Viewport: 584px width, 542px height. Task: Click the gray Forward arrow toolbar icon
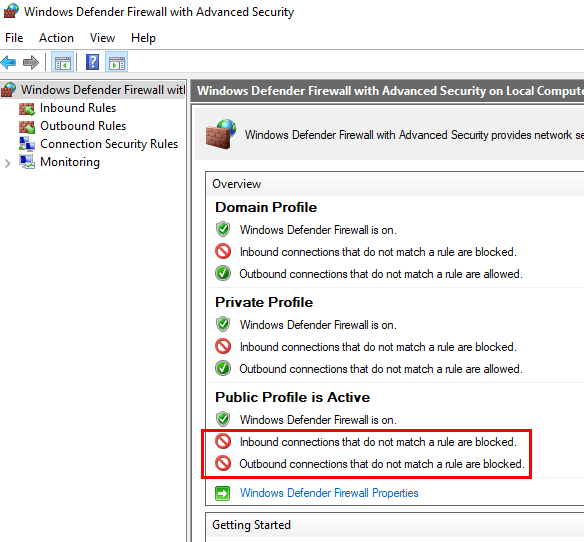click(31, 62)
